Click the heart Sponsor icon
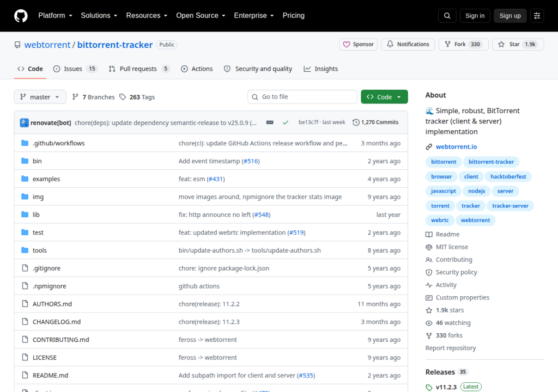Image resolution: width=558 pixels, height=392 pixels. pyautogui.click(x=346, y=45)
